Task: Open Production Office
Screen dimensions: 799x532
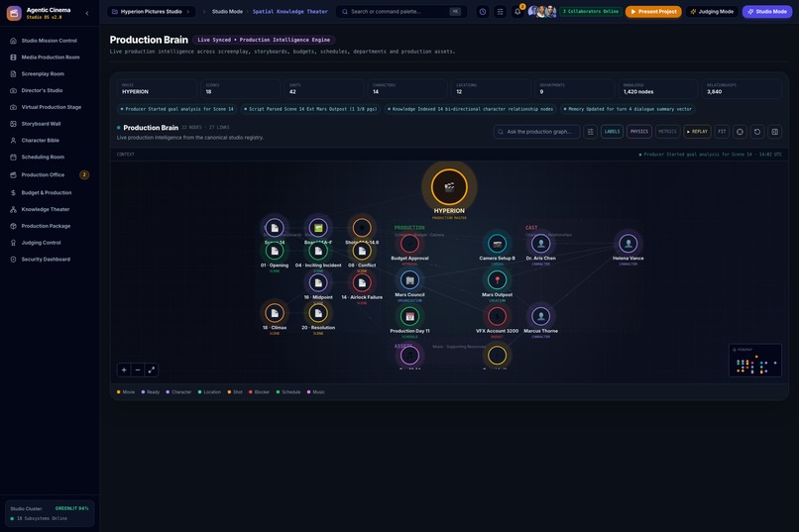Action: [49, 174]
